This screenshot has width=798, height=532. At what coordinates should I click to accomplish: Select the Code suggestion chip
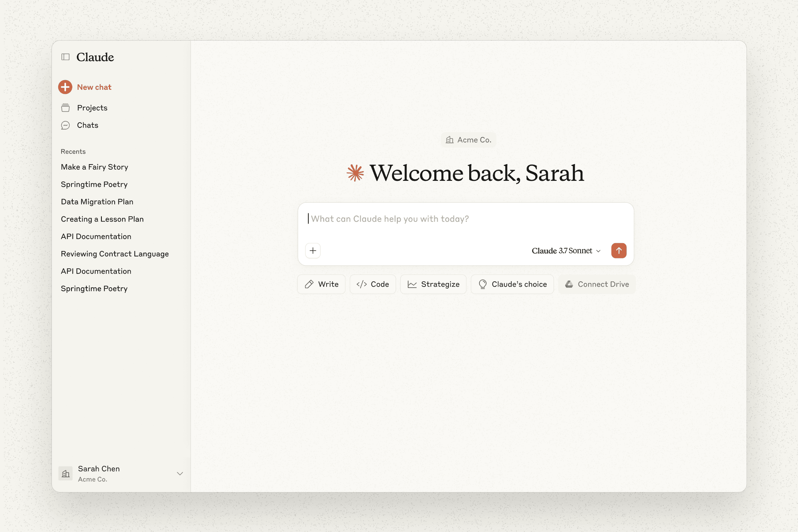[x=373, y=284]
